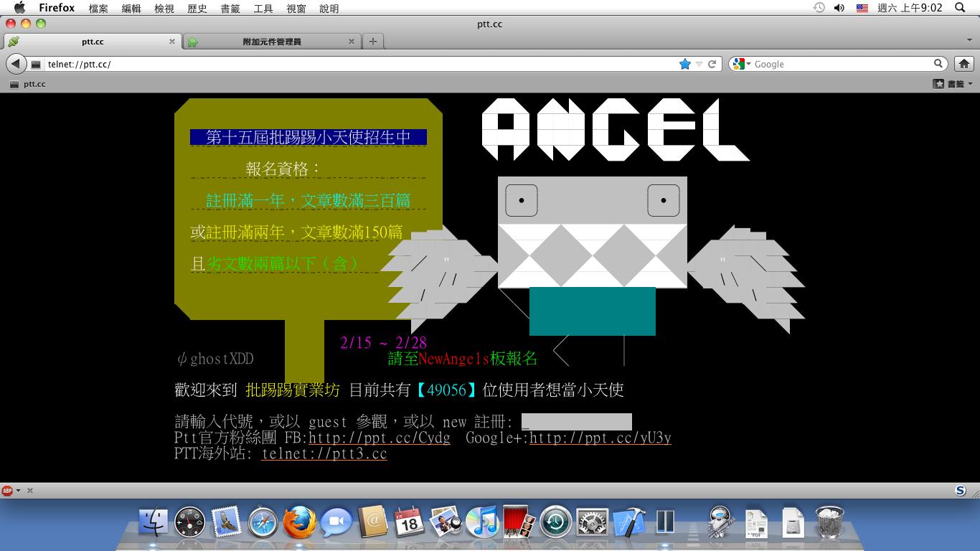Open iTunes from the Dock
The width and height of the screenshot is (980, 551).
483,522
